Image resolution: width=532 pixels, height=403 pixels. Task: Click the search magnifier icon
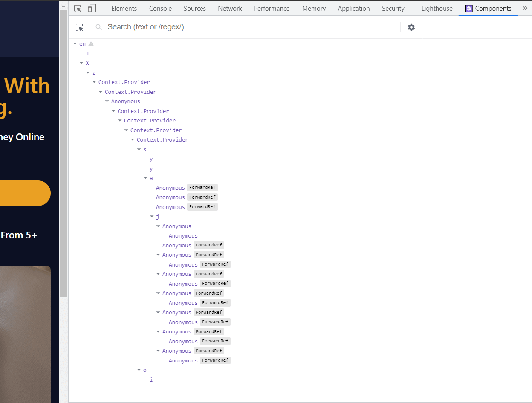(99, 27)
